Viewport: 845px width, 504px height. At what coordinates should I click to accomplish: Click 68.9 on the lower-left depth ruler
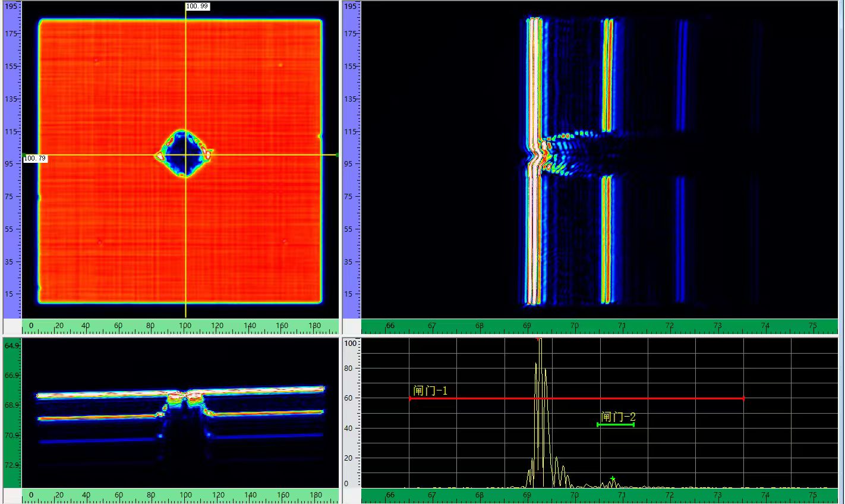point(12,405)
